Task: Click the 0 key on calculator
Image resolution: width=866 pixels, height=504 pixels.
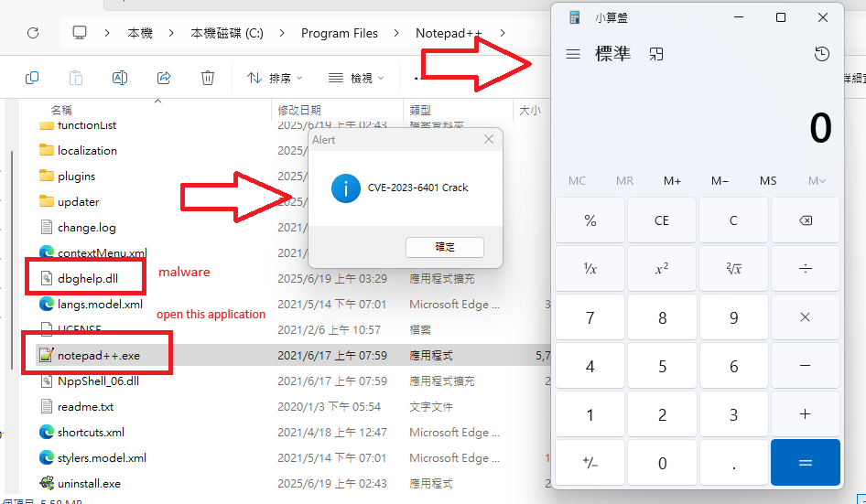Action: click(662, 463)
